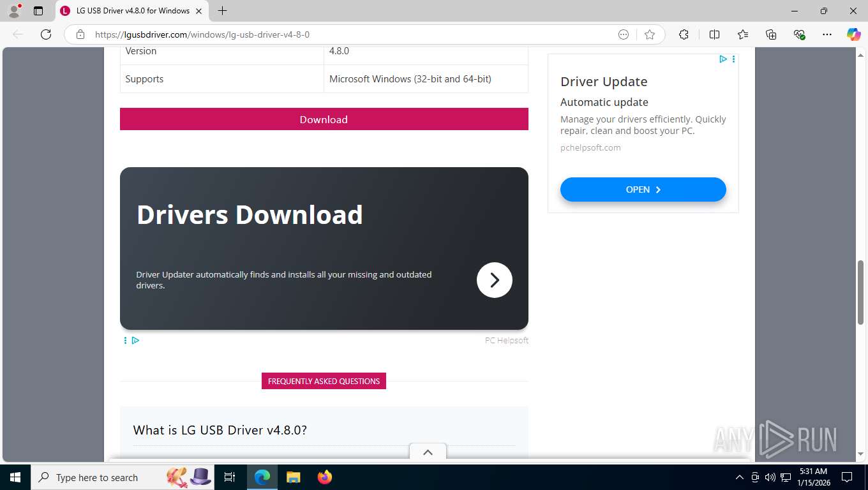
Task: Launch the Copilot sidebar
Action: 853,34
